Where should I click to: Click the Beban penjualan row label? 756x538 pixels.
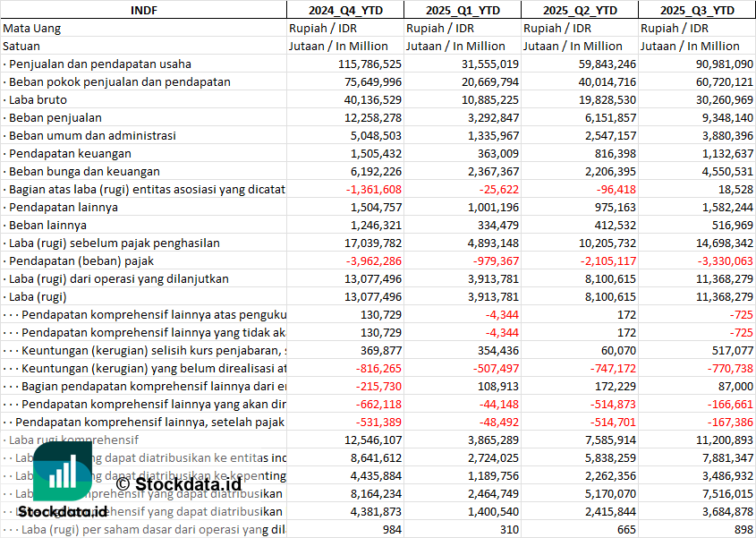[x=55, y=118]
